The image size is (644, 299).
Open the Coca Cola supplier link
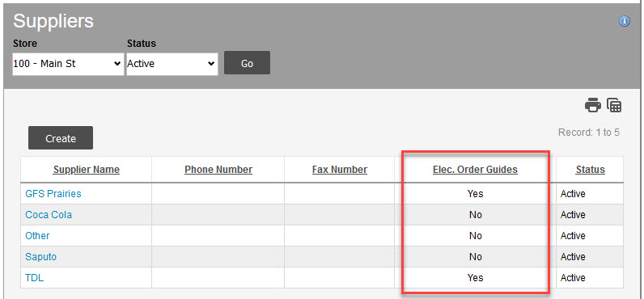coord(49,214)
